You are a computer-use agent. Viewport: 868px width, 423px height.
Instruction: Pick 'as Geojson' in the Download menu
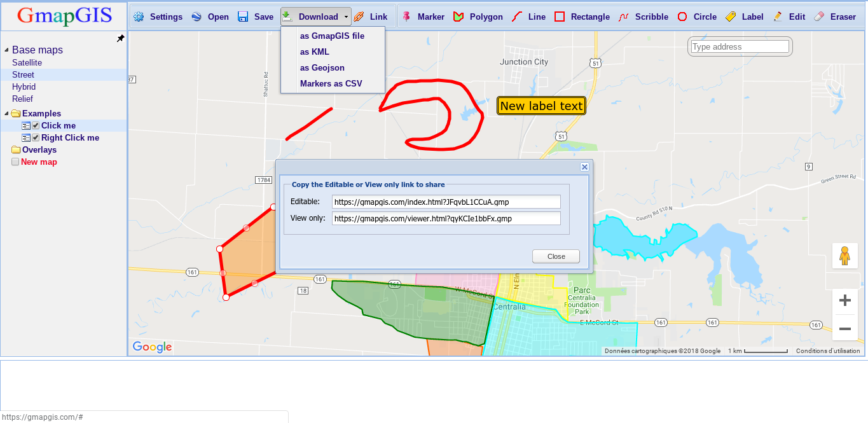(333, 68)
